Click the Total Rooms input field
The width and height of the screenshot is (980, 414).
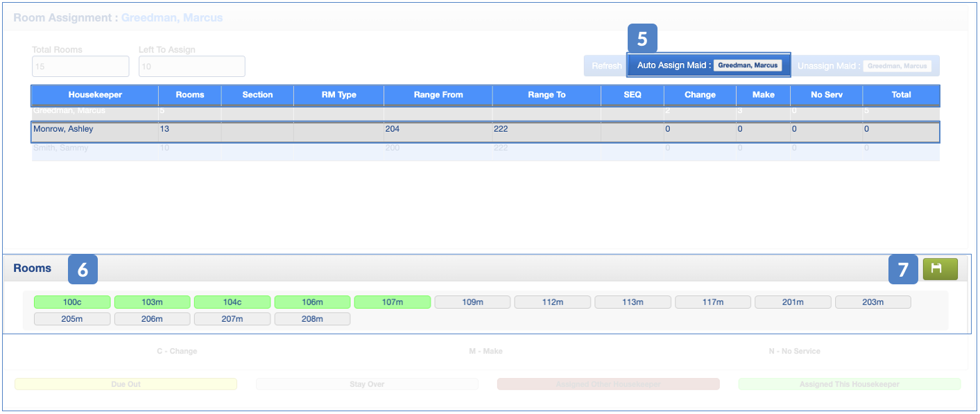point(80,67)
